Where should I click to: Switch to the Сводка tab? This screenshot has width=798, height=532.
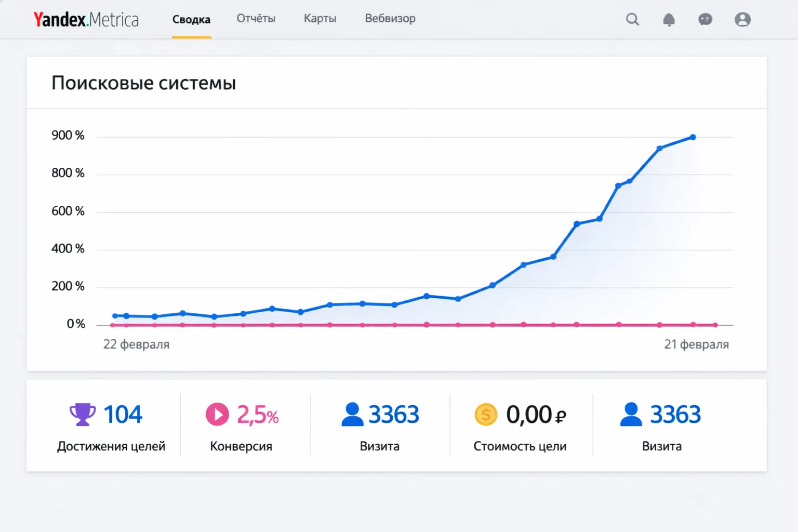coord(191,20)
